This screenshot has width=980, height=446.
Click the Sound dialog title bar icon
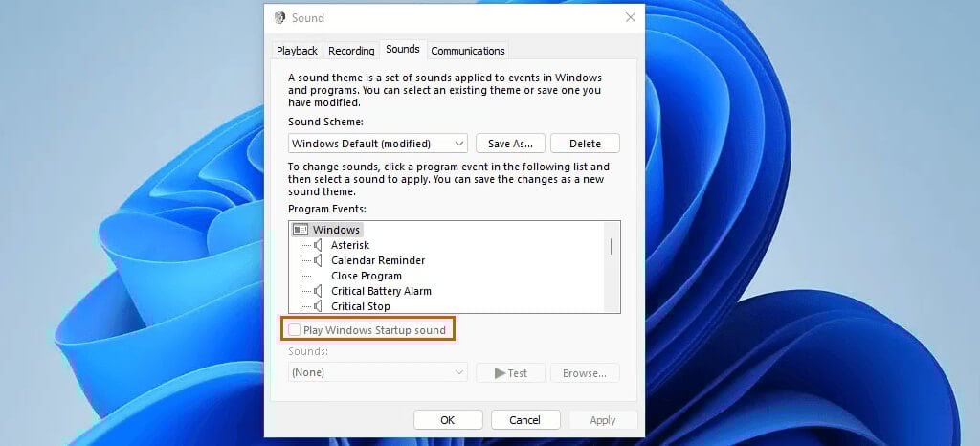pyautogui.click(x=279, y=17)
